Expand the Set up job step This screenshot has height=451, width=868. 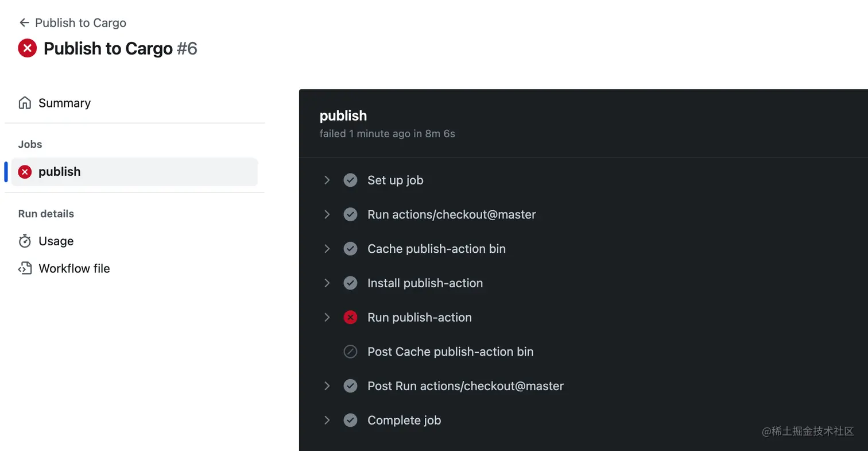[x=327, y=180]
